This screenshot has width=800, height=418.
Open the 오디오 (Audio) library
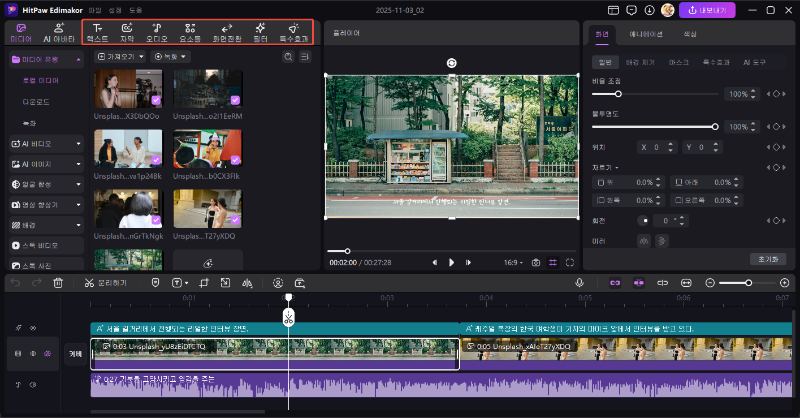point(157,32)
